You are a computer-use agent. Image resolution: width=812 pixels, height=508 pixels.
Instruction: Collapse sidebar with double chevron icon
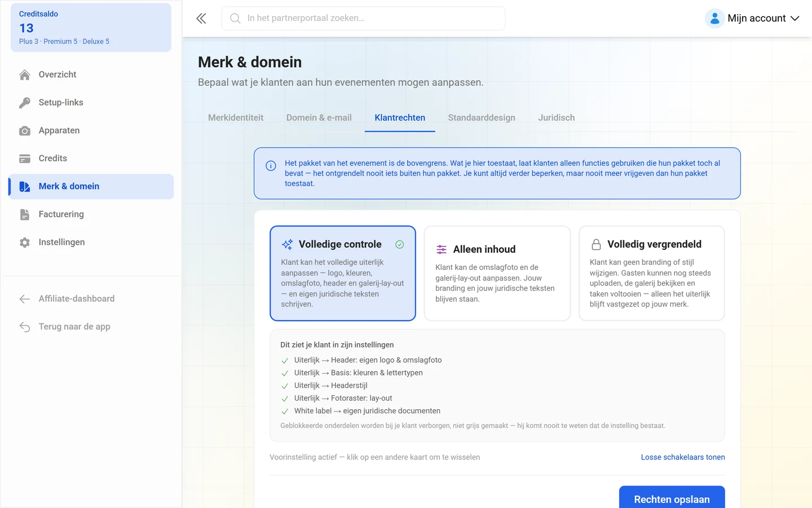tap(201, 18)
